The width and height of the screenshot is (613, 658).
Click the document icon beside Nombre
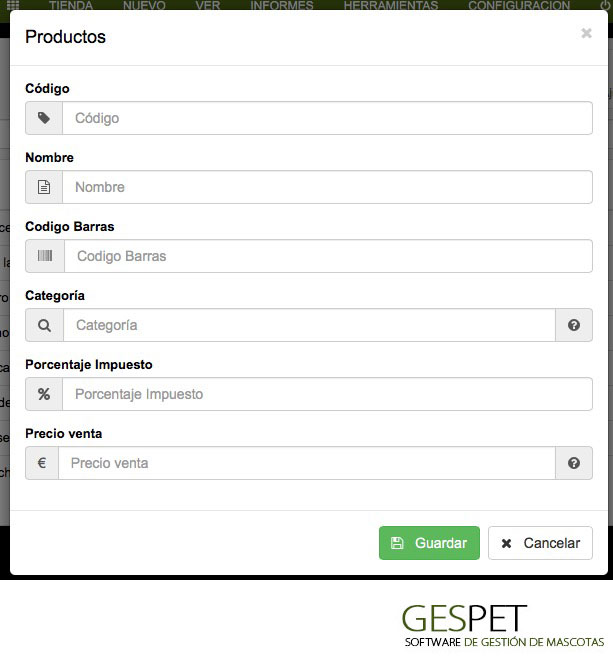(x=44, y=187)
